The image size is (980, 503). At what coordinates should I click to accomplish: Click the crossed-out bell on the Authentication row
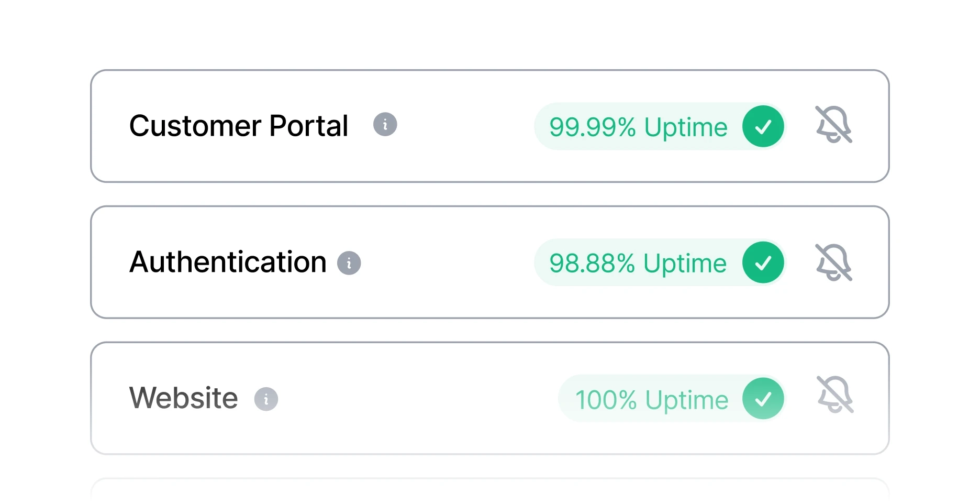point(833,262)
